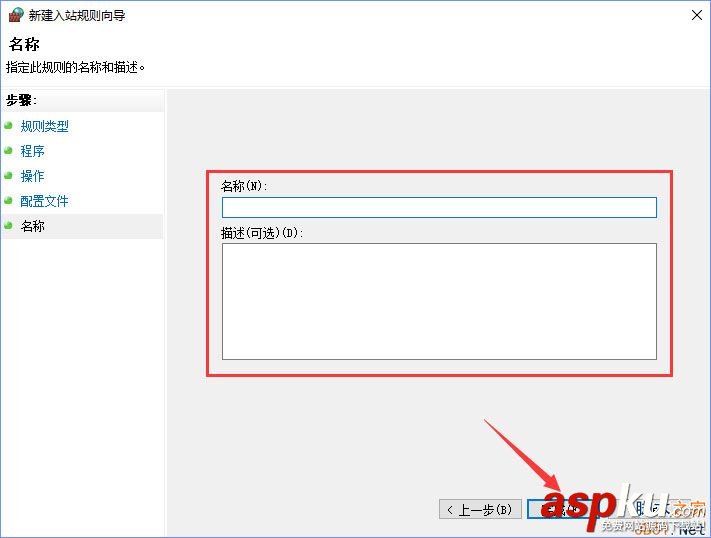Click the green bullet beside 配置文件

8,200
